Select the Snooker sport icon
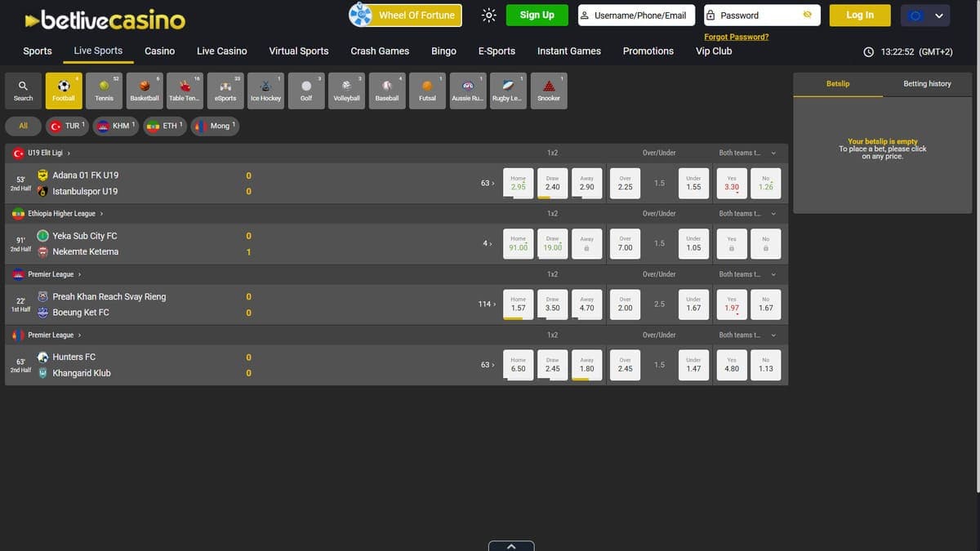980x551 pixels. pos(549,91)
